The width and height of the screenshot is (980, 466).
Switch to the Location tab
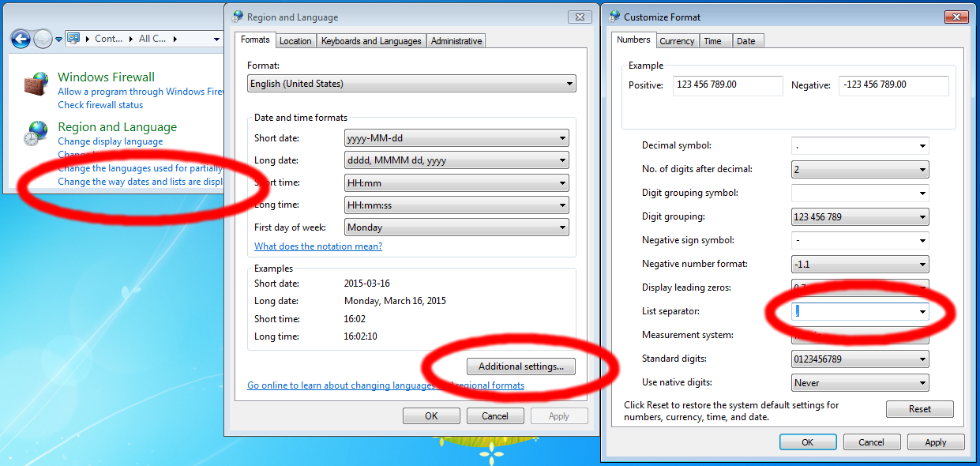pyautogui.click(x=295, y=41)
